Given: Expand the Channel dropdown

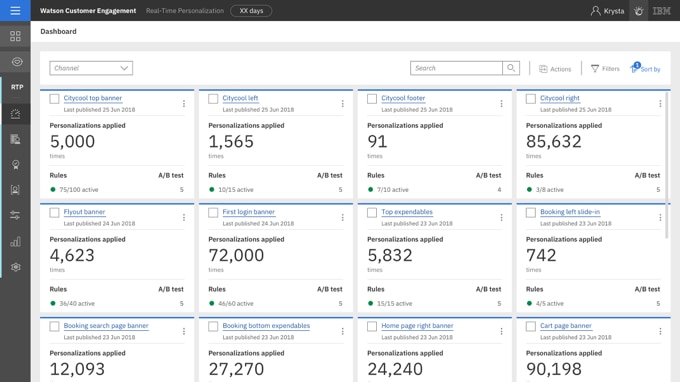Looking at the screenshot, I should [91, 68].
